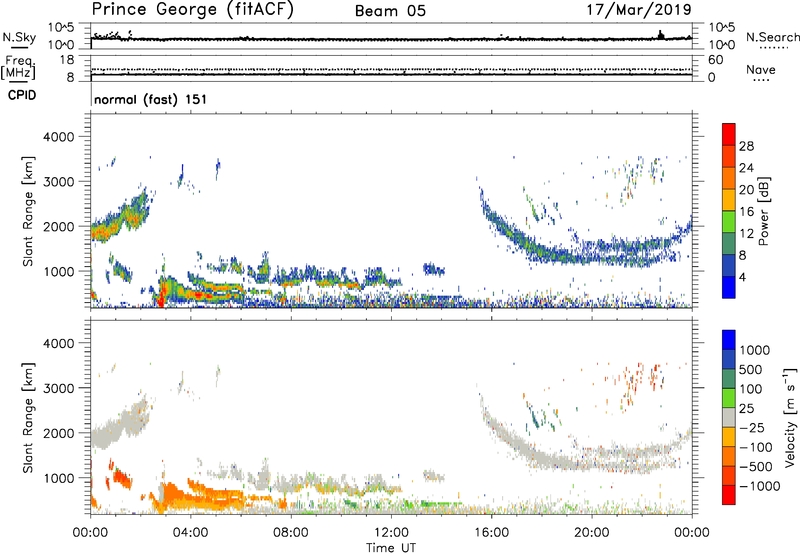Click the '08:00' time tick label
The height and width of the screenshot is (554, 800).
[x=291, y=533]
